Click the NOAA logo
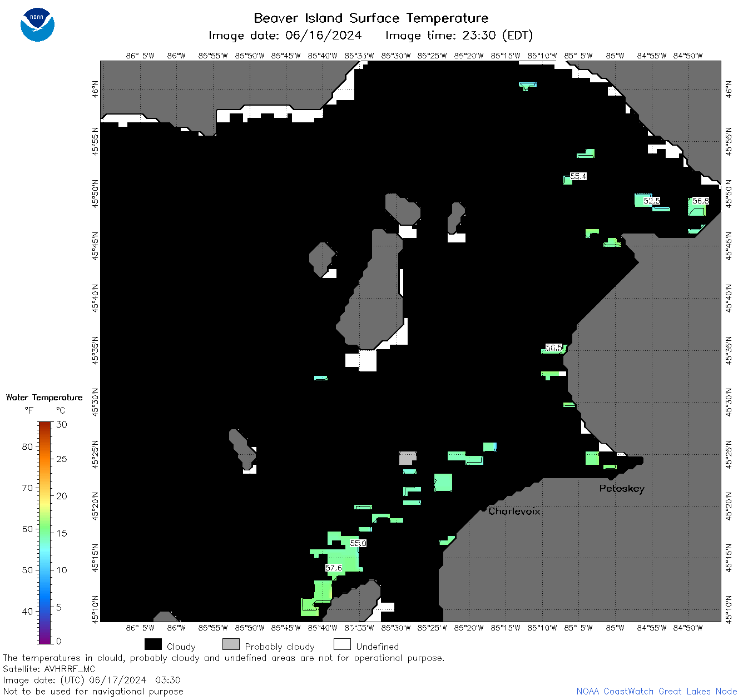The height and width of the screenshot is (700, 743). point(37,24)
